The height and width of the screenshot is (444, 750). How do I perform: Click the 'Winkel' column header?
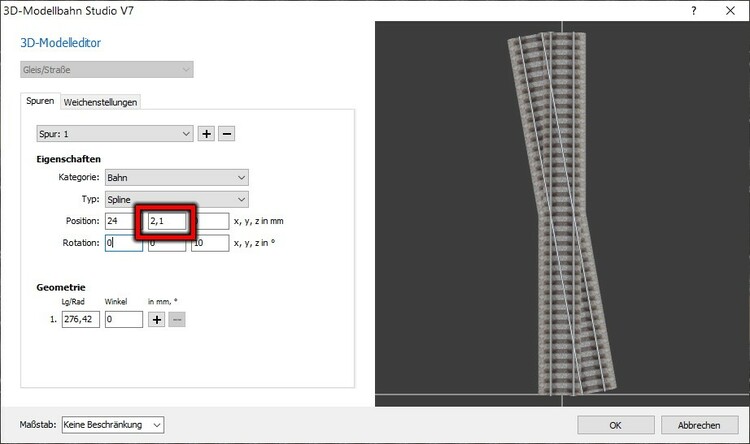(x=116, y=301)
